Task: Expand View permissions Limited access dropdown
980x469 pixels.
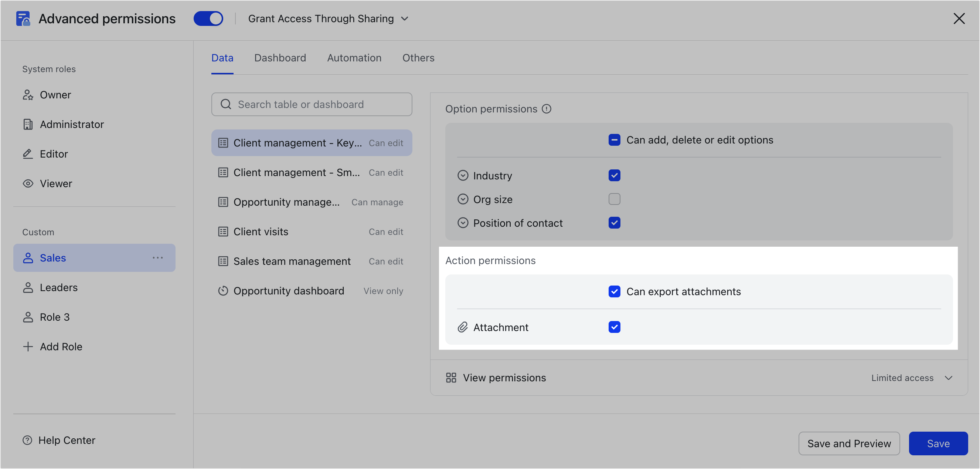Action: coord(912,378)
